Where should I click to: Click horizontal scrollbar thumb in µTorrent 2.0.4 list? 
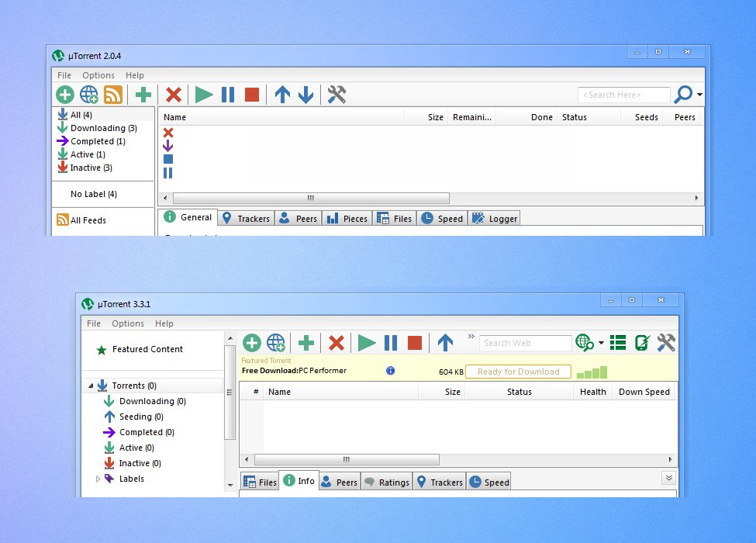[311, 199]
